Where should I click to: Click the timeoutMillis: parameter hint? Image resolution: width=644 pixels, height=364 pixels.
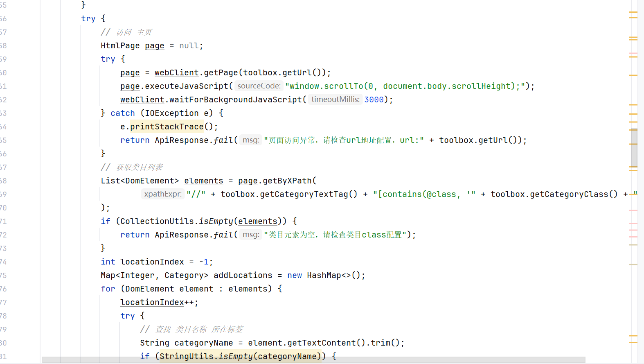336,99
